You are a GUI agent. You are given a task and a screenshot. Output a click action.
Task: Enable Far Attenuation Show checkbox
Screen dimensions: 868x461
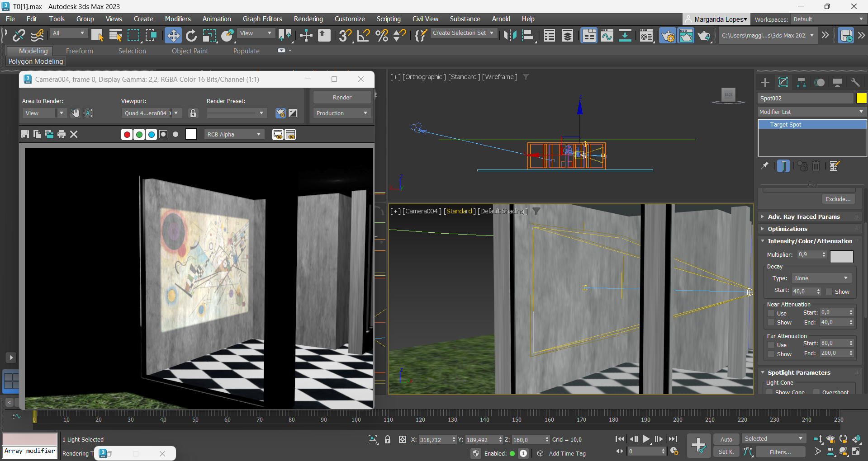(771, 354)
